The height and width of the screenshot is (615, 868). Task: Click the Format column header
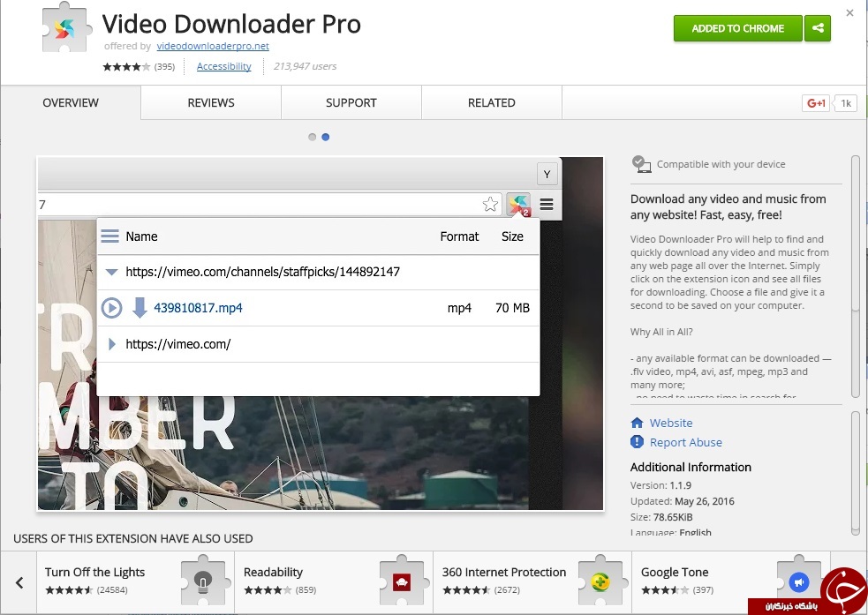click(459, 236)
